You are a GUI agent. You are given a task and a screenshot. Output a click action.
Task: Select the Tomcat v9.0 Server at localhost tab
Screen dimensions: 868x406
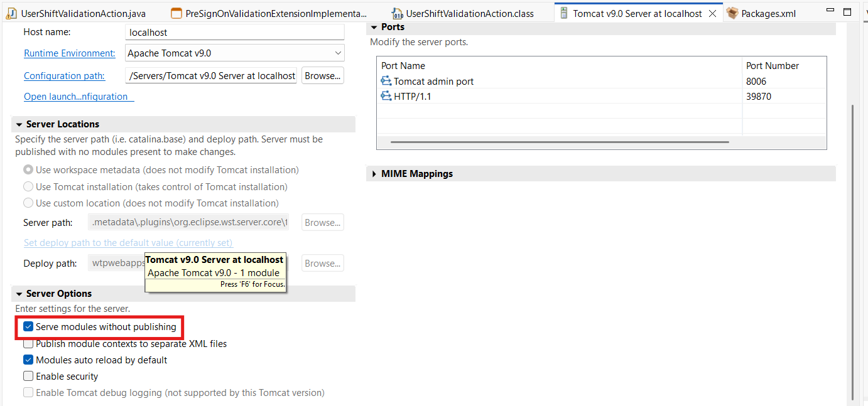(637, 13)
